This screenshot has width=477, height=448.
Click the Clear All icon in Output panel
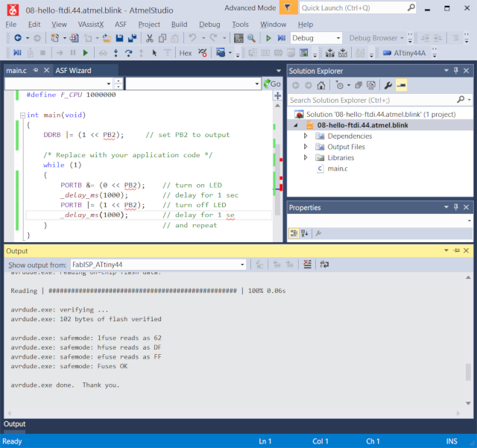click(x=307, y=264)
